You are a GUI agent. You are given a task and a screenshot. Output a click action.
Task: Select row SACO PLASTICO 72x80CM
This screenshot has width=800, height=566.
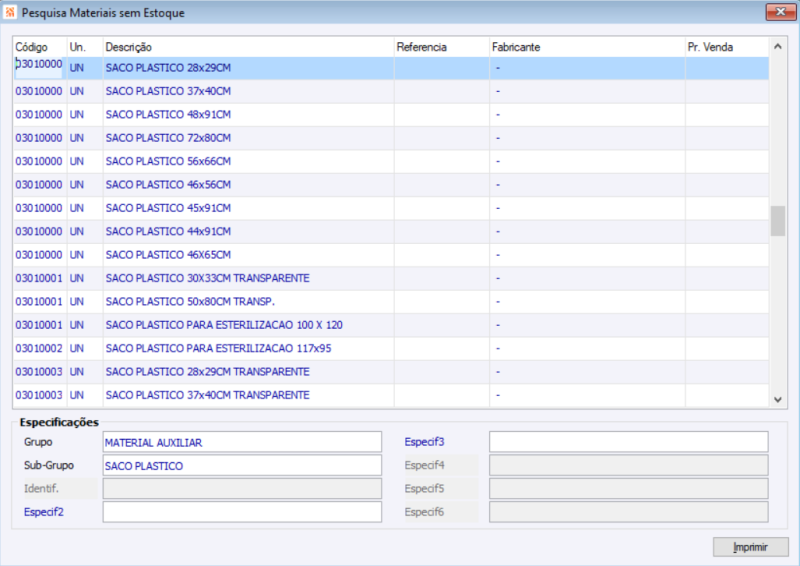point(391,138)
